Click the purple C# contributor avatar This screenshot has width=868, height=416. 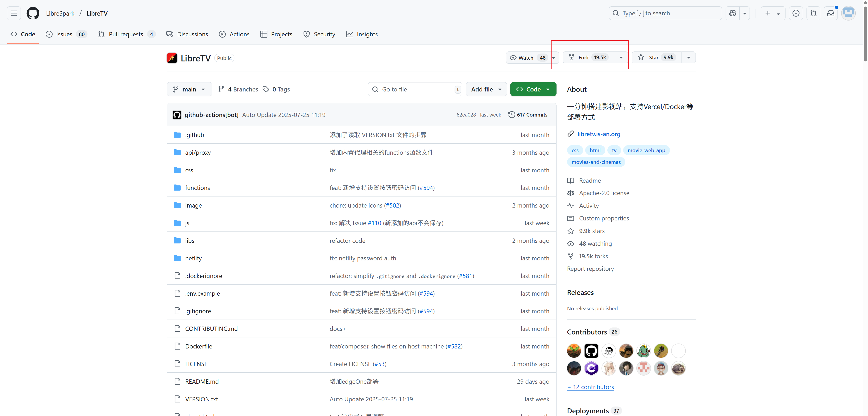(x=591, y=368)
